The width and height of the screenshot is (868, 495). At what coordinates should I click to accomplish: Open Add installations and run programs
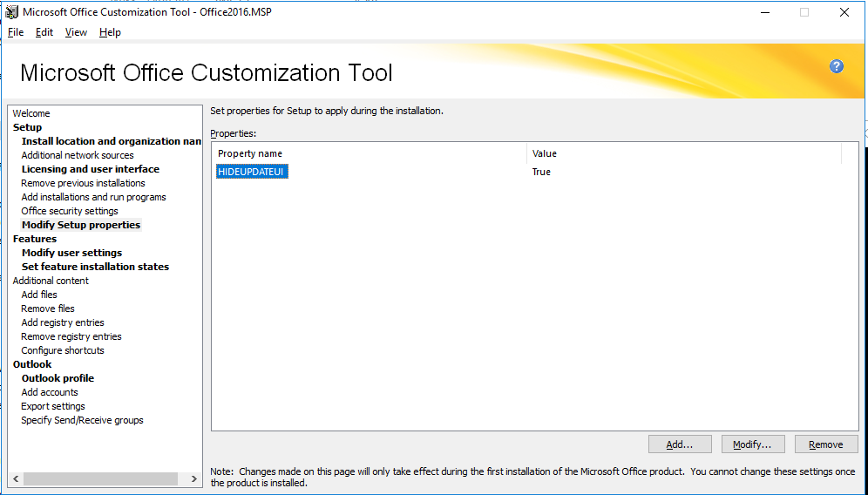click(93, 197)
